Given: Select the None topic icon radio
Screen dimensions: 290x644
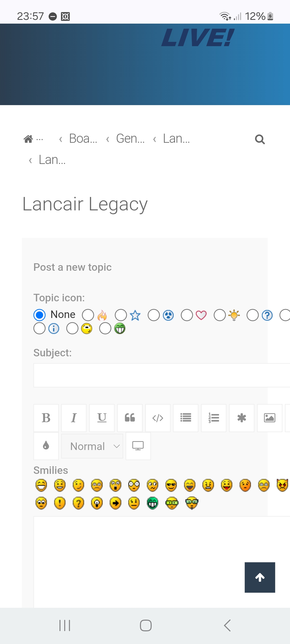Looking at the screenshot, I should point(39,315).
